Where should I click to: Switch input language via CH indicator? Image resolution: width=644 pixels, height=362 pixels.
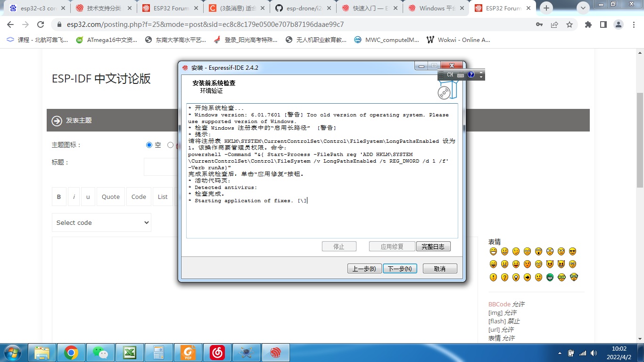(x=450, y=74)
